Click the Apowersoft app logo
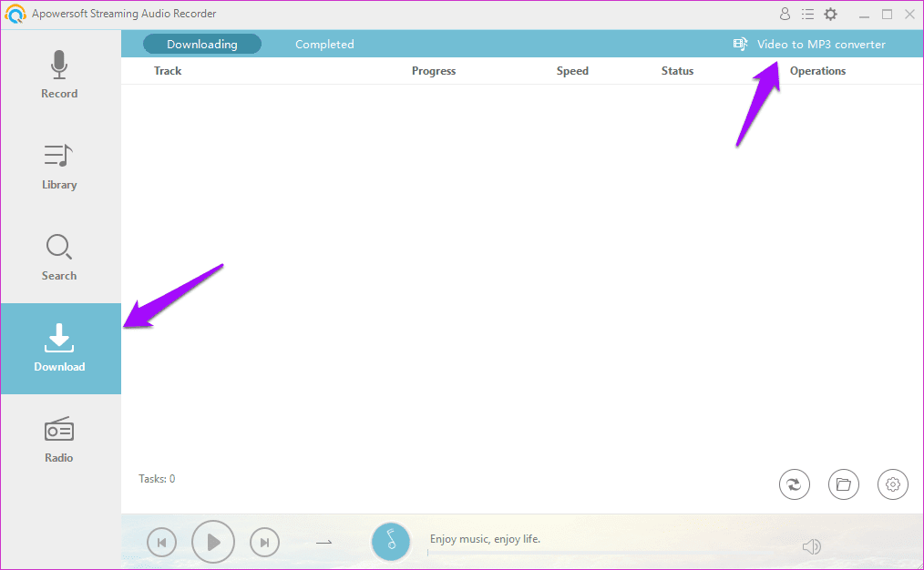Screen dimensions: 924x570 (x=15, y=14)
